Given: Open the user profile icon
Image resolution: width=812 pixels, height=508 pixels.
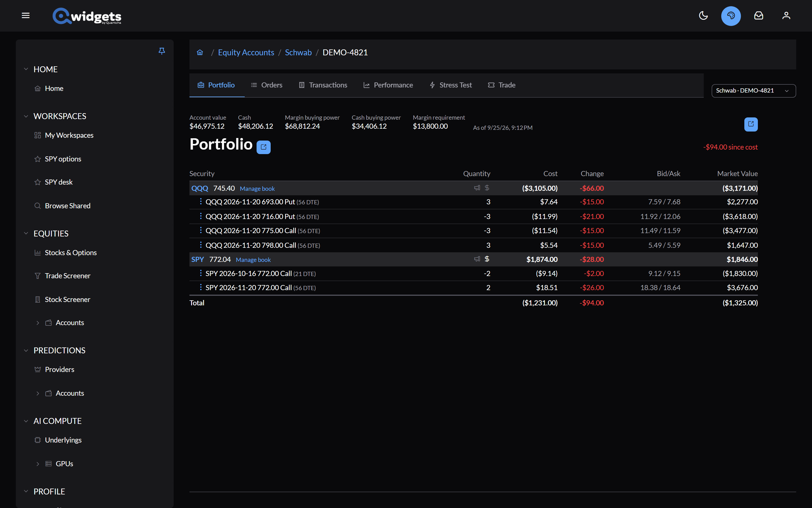Looking at the screenshot, I should point(786,16).
